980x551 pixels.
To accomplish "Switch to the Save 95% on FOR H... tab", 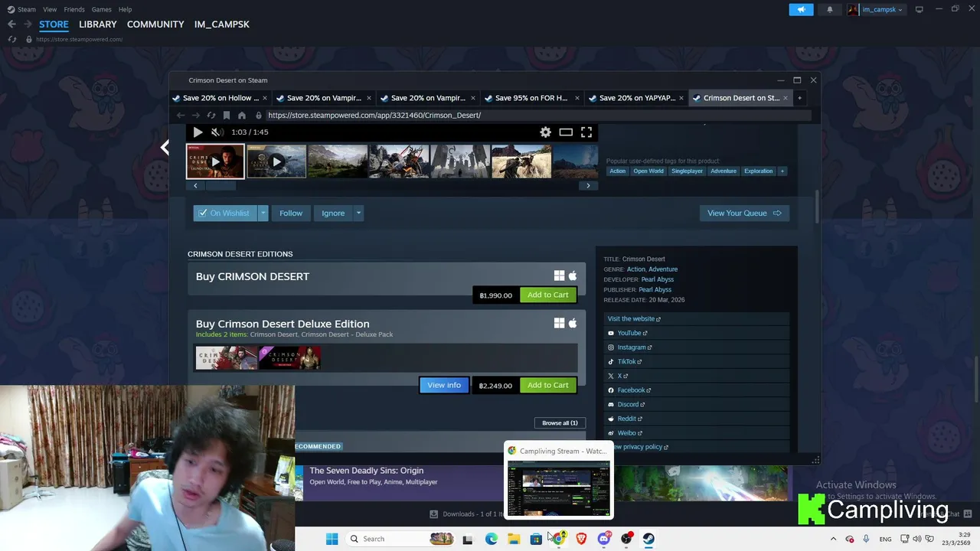I will pyautogui.click(x=531, y=98).
